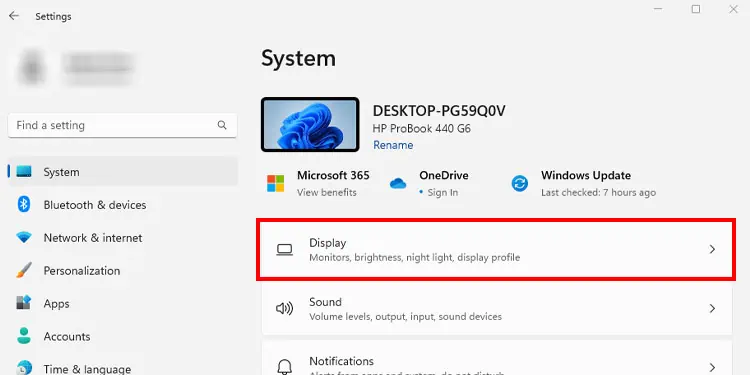The image size is (750, 375).
Task: Open Windows Update last checked status
Action: (x=598, y=192)
